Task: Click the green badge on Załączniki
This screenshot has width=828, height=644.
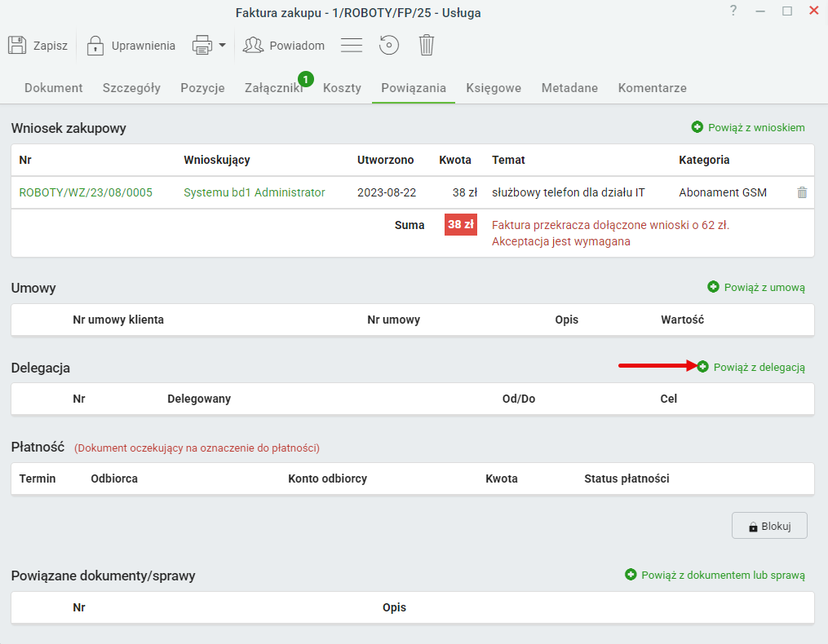Action: (x=306, y=79)
